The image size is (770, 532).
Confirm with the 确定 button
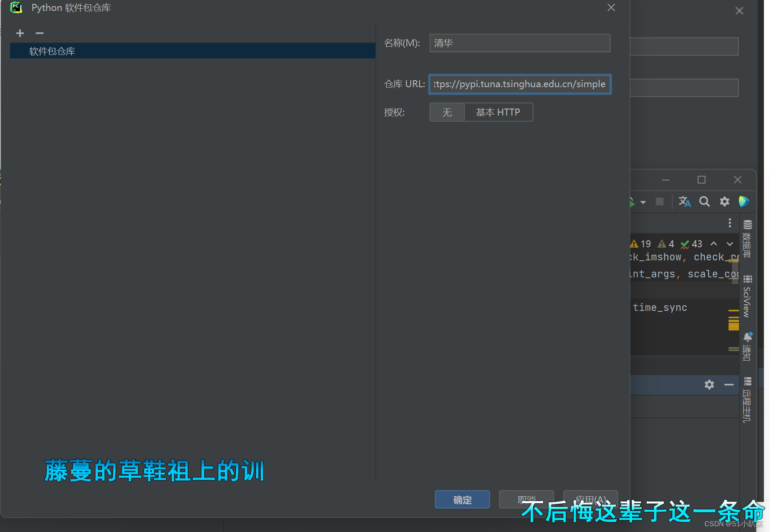462,500
